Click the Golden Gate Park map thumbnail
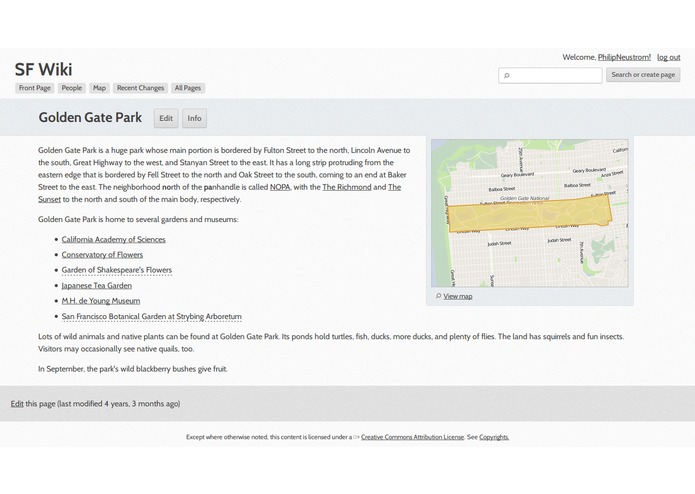 (x=530, y=213)
